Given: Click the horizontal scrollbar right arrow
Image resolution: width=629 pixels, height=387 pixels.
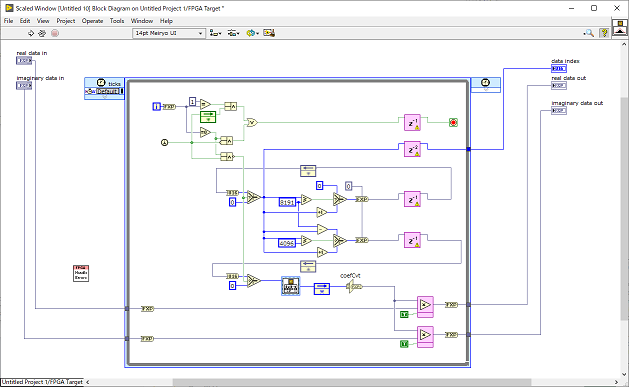Looking at the screenshot, I should pyautogui.click(x=617, y=382).
